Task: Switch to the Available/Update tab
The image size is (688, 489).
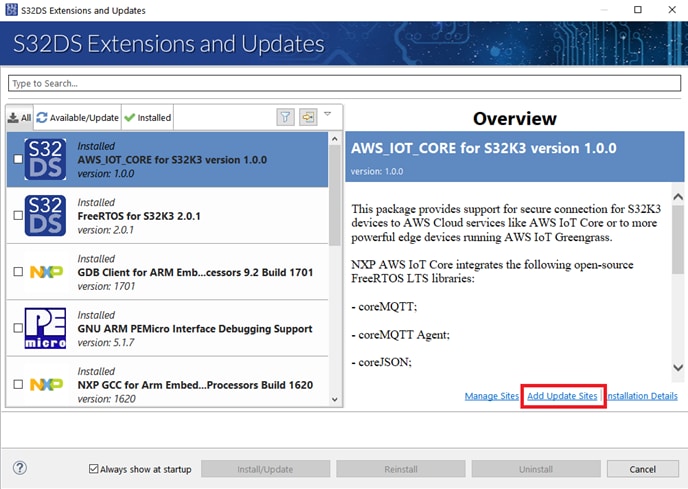Action: (77, 117)
